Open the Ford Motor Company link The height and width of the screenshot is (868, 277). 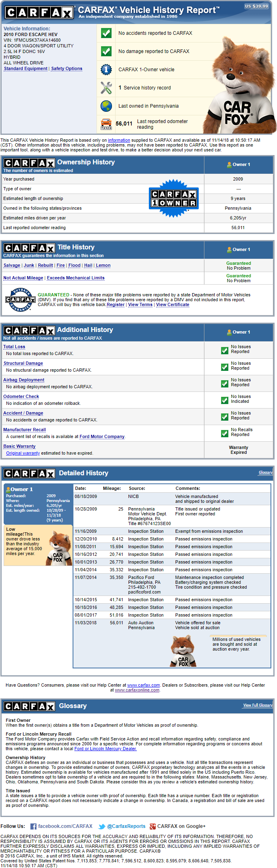coord(102,437)
